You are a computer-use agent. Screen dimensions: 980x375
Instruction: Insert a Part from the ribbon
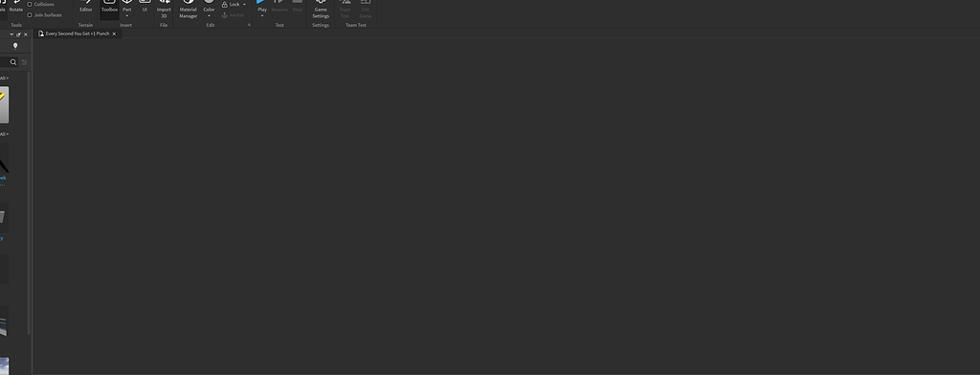[127, 6]
